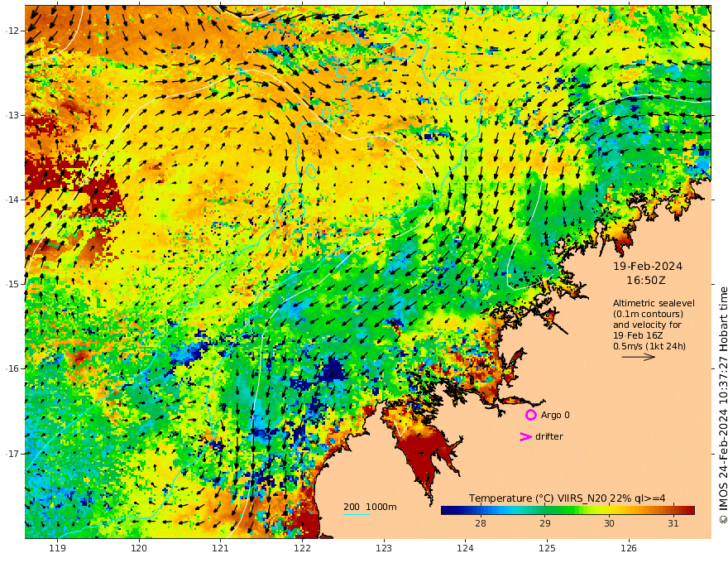
Task: Click the 29 tick on the temperature scale
Action: tap(545, 523)
